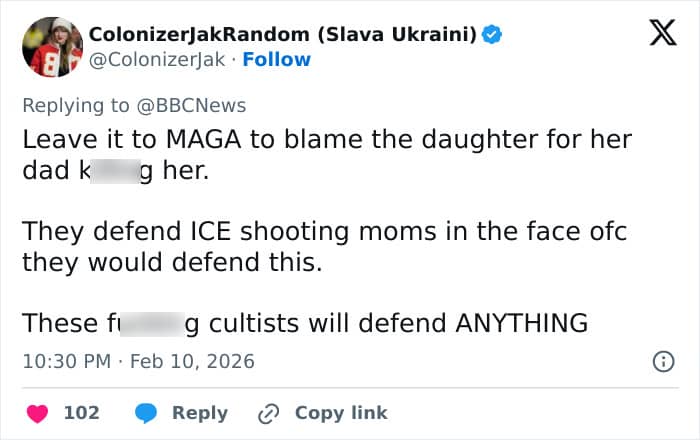
Task: Open ColonizerJakRandom's profile avatar
Action: click(x=50, y=47)
